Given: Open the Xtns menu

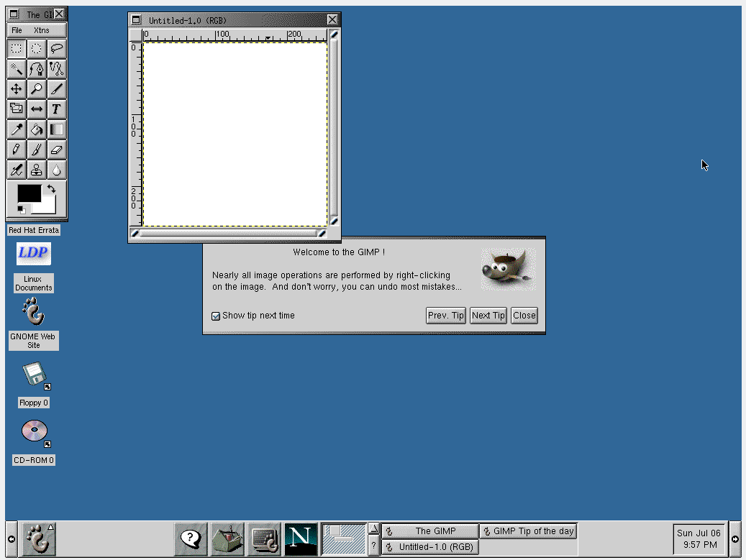Looking at the screenshot, I should point(42,30).
